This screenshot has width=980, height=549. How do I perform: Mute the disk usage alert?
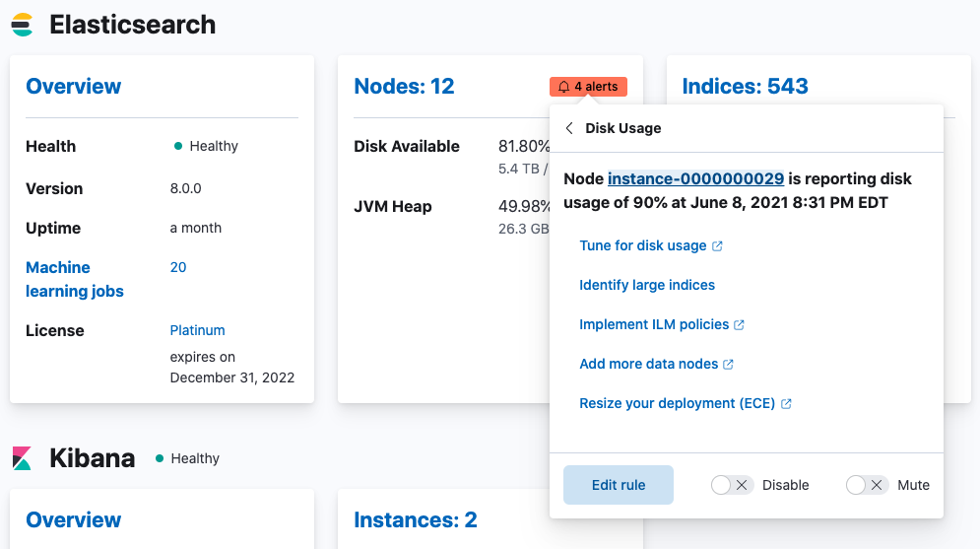click(867, 485)
